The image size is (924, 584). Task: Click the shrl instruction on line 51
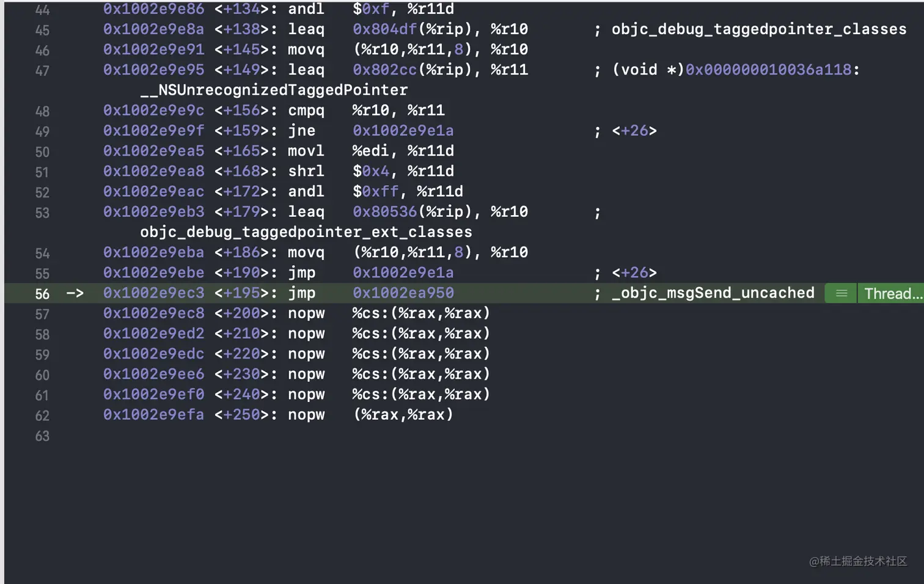[306, 170]
